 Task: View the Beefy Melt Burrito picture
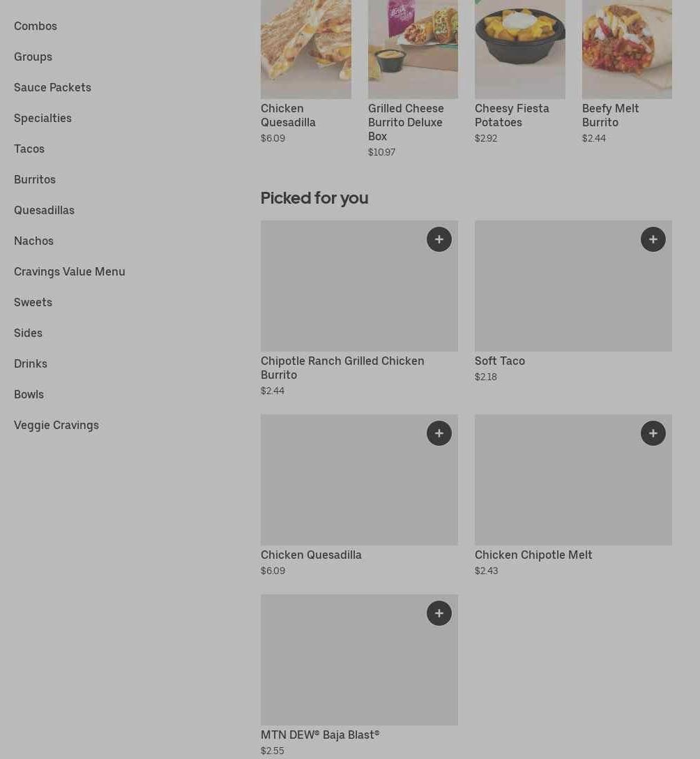627,49
